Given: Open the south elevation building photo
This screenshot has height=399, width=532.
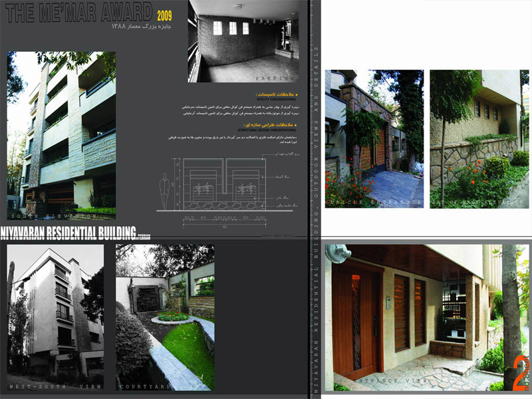Looking at the screenshot, I should coord(61,136).
